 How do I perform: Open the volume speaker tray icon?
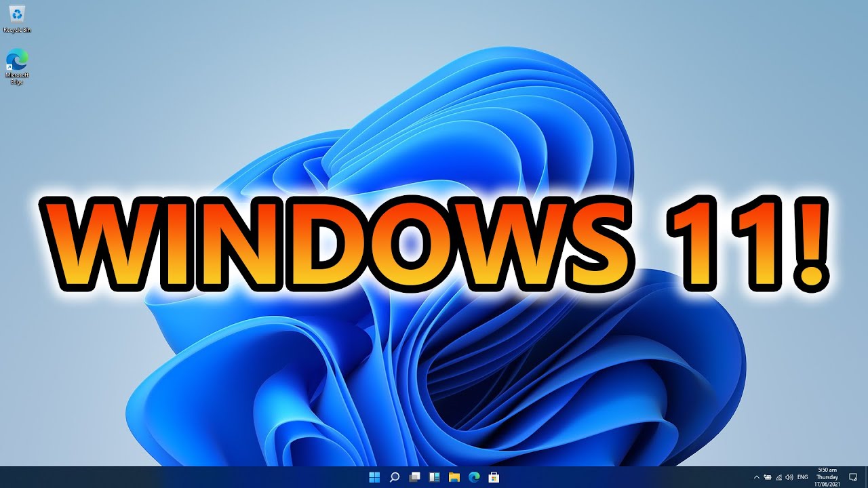(789, 477)
